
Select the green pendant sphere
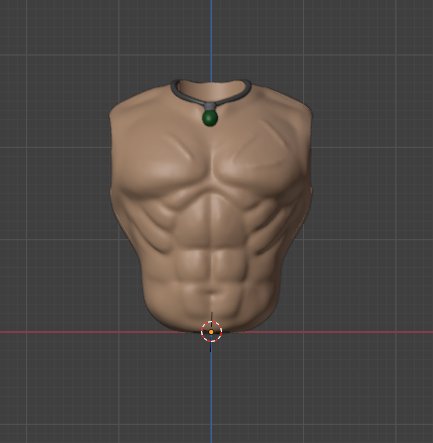(x=210, y=118)
